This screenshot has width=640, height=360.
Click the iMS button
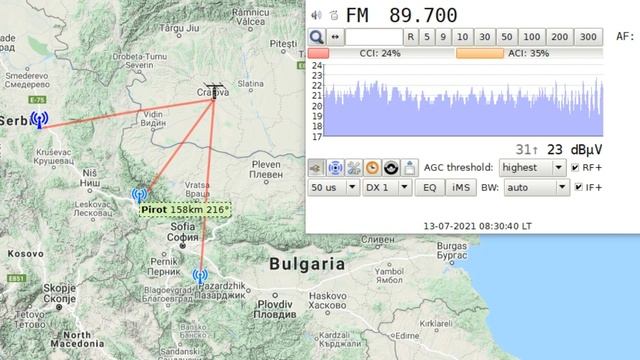pyautogui.click(x=461, y=188)
